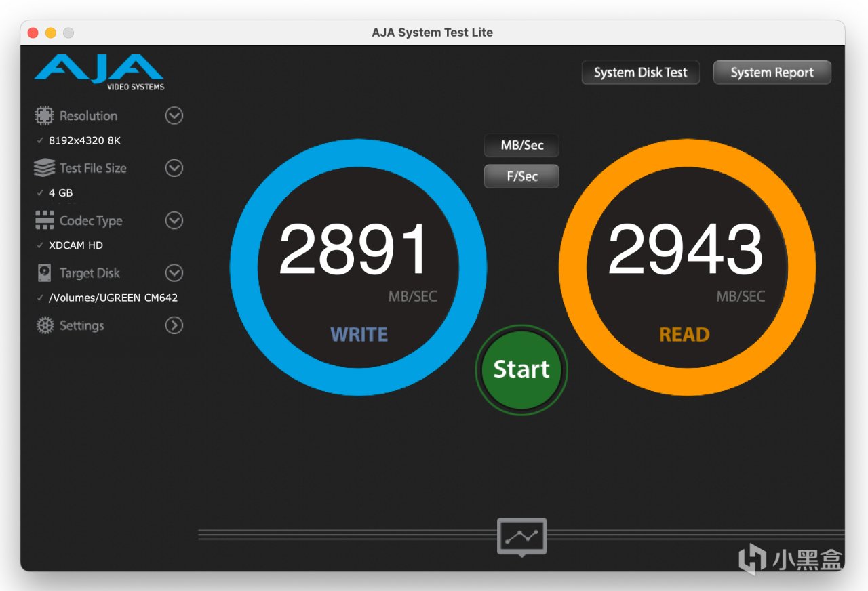Click the System Disk Test button

[x=641, y=73]
